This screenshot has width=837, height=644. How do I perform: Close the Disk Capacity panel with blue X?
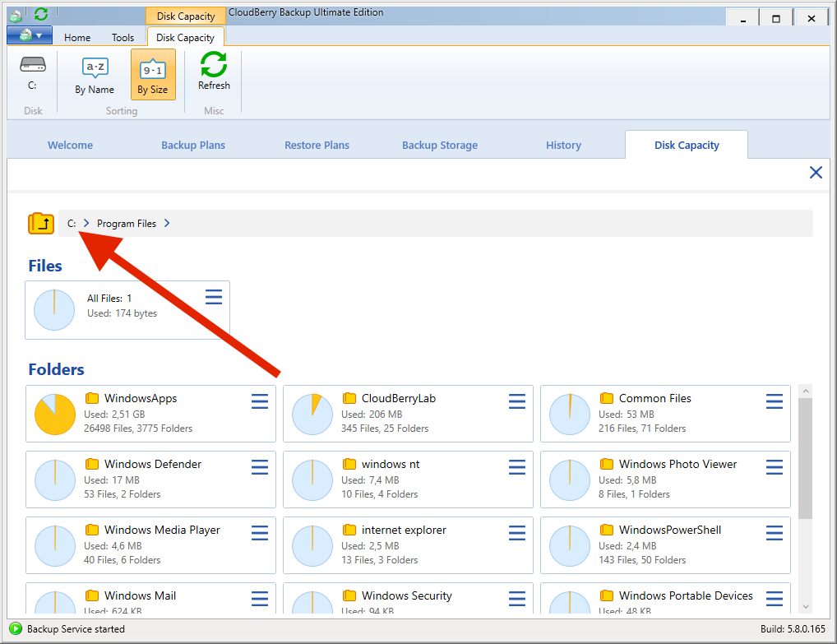(x=816, y=173)
